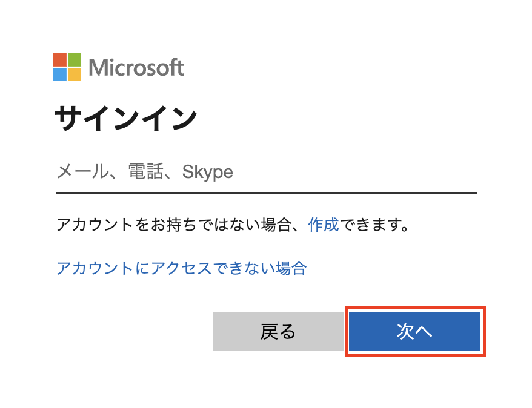Click the Microsoft wordmark text

(x=136, y=67)
